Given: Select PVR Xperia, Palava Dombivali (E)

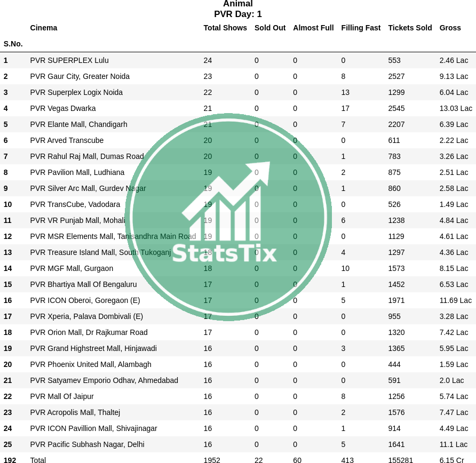Looking at the screenshot, I should click(x=86, y=316).
